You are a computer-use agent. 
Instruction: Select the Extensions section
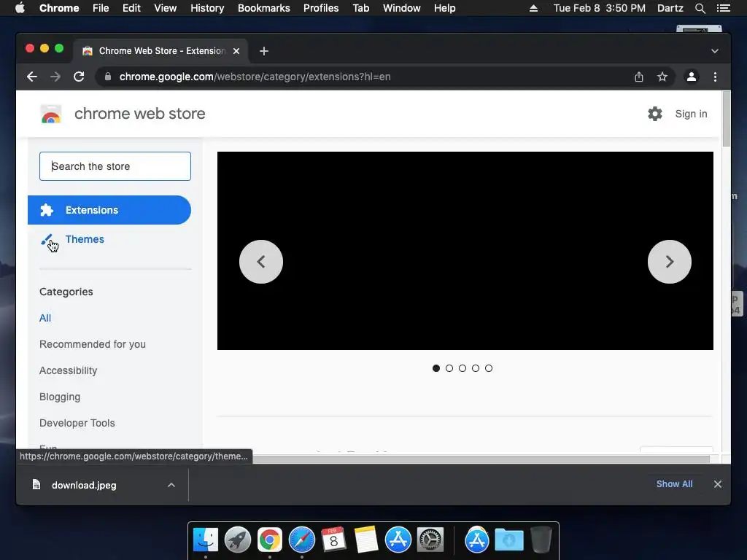[109, 210]
